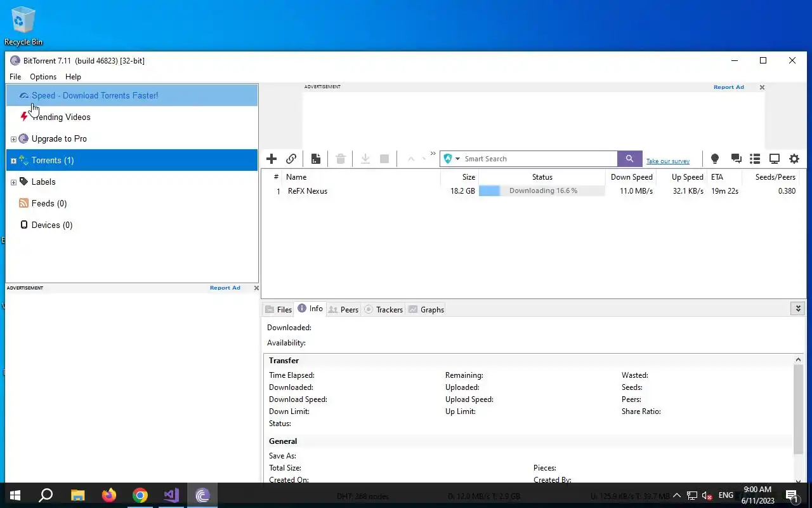Expand the Torrents tree node
812x508 pixels.
(13, 161)
